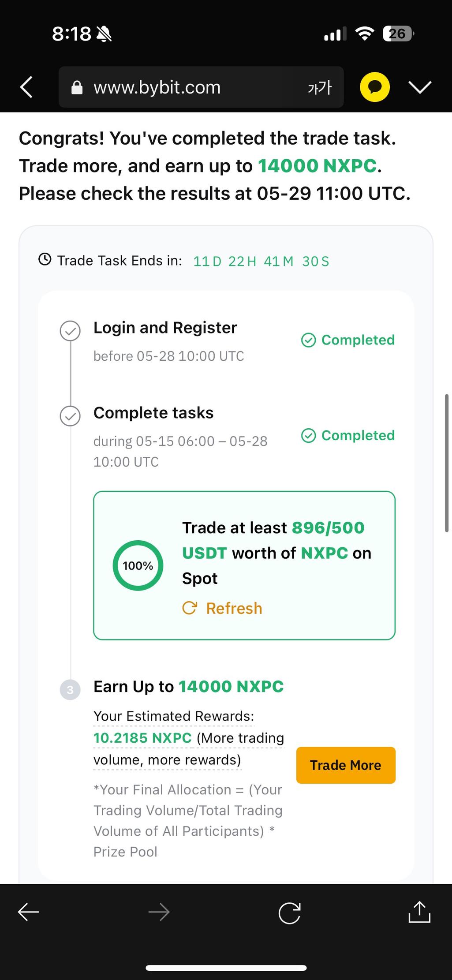This screenshot has width=452, height=980.
Task: Click the orange Refresh link
Action: [x=234, y=608]
